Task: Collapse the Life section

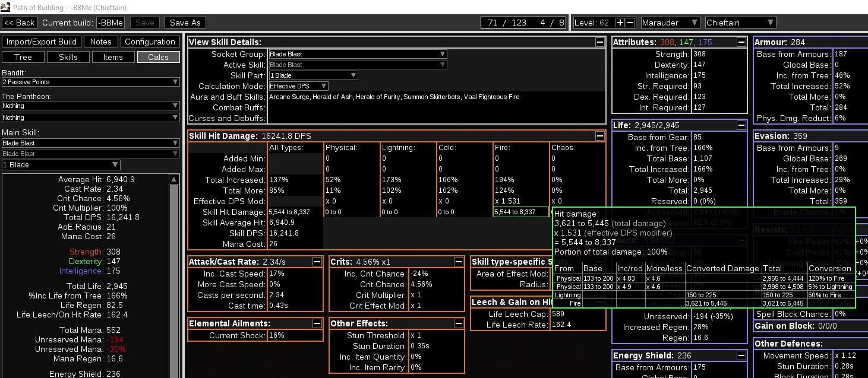Action: (x=741, y=125)
